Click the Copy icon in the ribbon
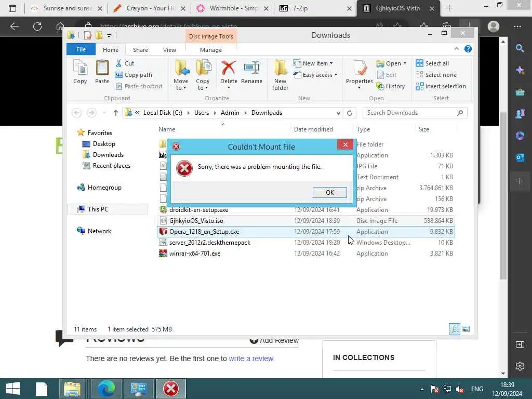This screenshot has height=399, width=532. 80,72
